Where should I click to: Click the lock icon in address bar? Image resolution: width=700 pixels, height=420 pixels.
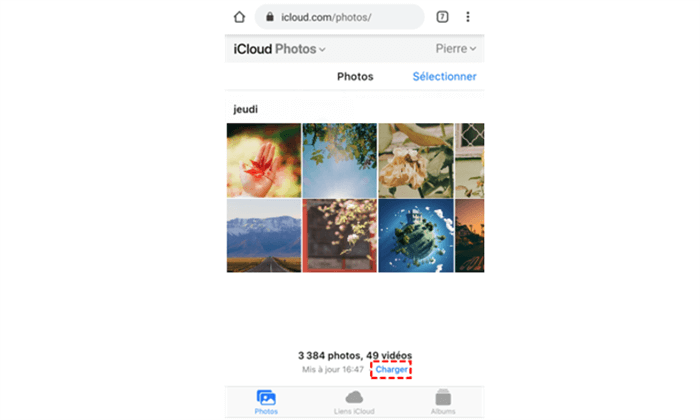click(270, 17)
